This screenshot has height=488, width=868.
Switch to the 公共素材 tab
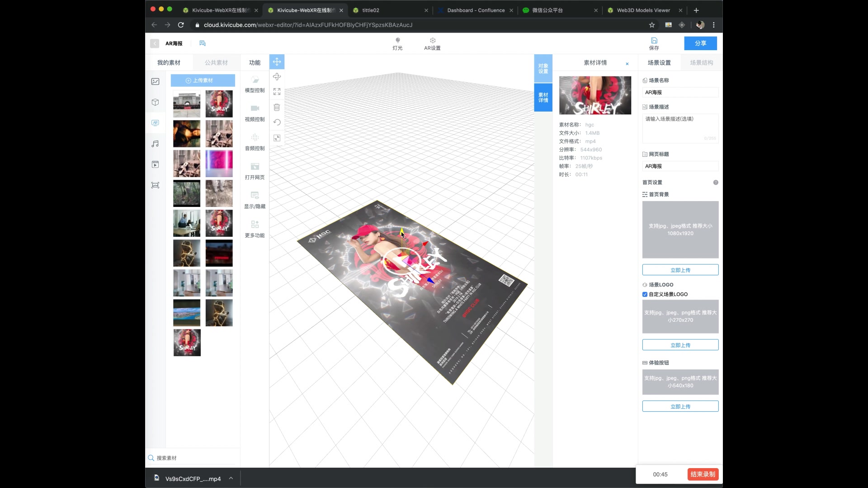point(216,63)
